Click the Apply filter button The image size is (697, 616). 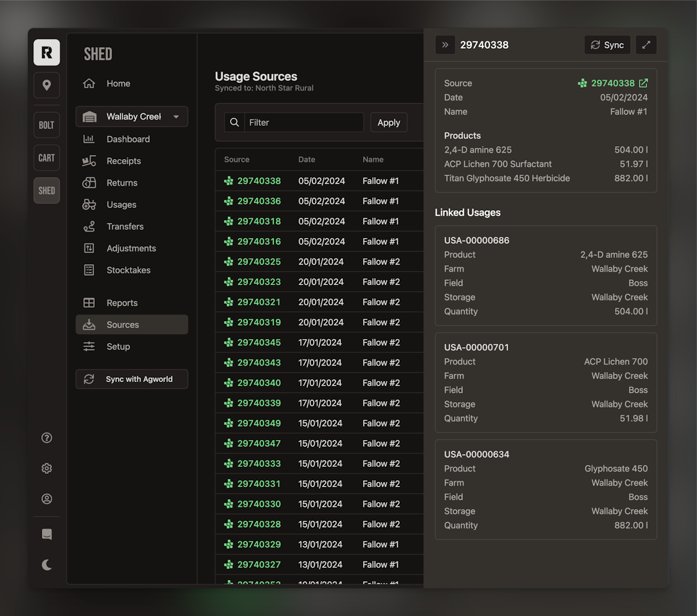(389, 123)
